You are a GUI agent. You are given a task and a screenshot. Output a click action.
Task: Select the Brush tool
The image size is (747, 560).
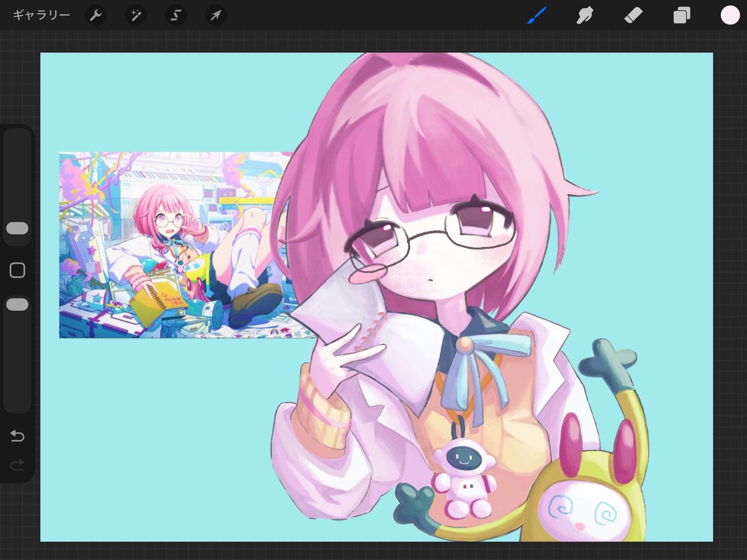coord(536,15)
